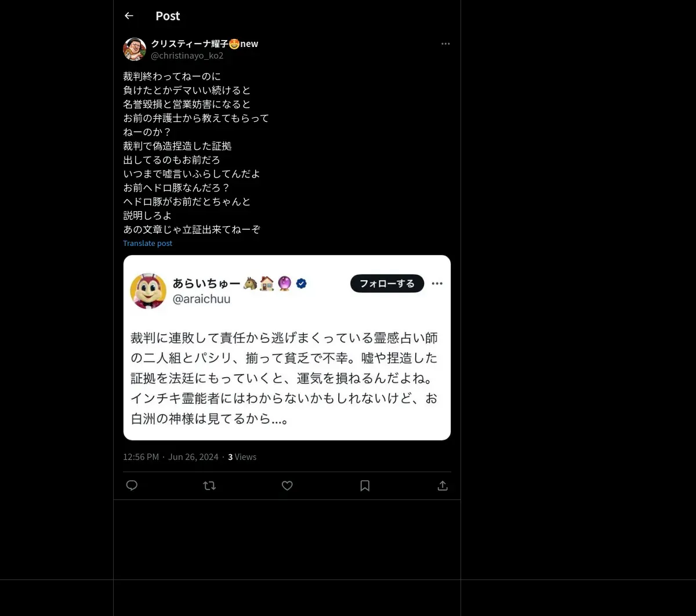Bookmark this post

point(365,485)
